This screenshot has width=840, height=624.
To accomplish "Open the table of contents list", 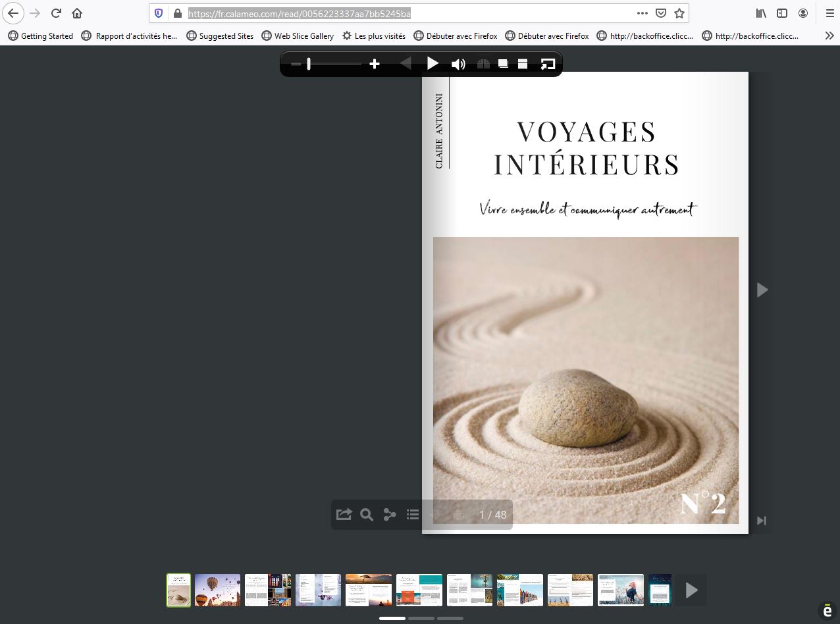I will click(x=413, y=515).
